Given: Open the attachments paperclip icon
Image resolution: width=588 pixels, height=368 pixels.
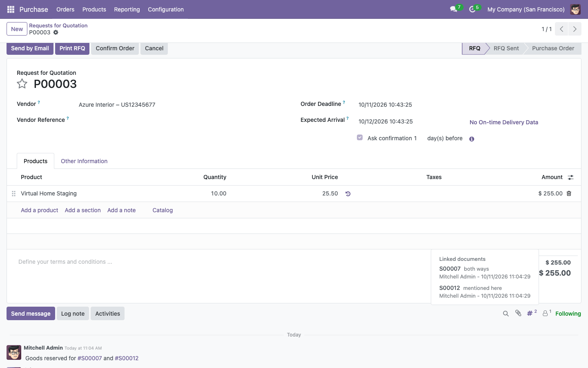Looking at the screenshot, I should 518,313.
